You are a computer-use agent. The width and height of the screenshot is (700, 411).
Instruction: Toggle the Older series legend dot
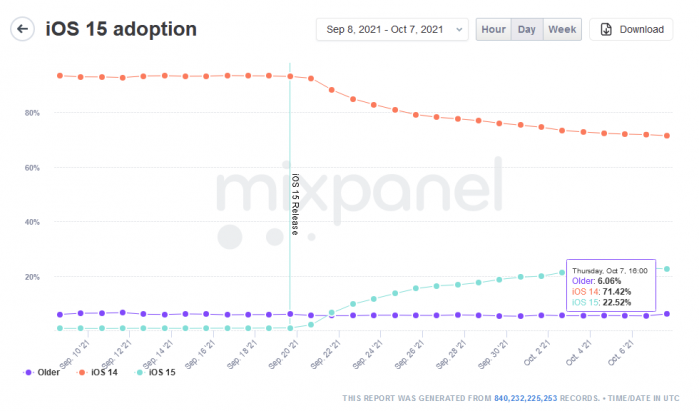coord(28,372)
